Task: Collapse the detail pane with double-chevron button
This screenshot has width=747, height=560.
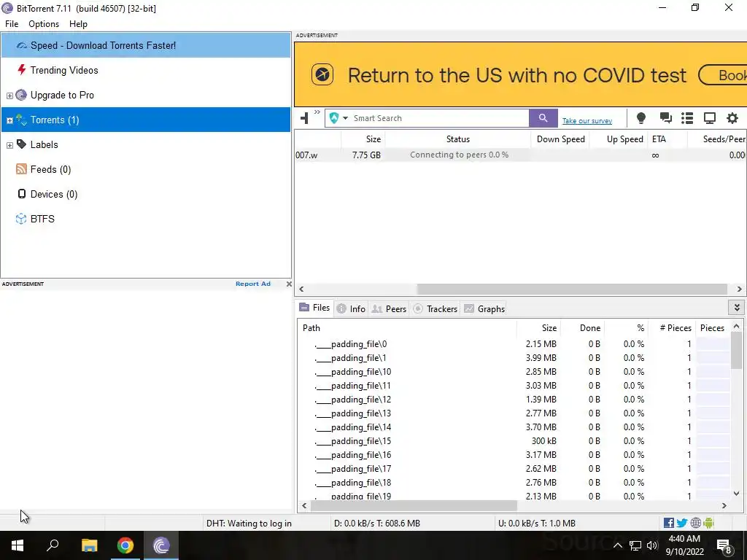Action: tap(737, 308)
